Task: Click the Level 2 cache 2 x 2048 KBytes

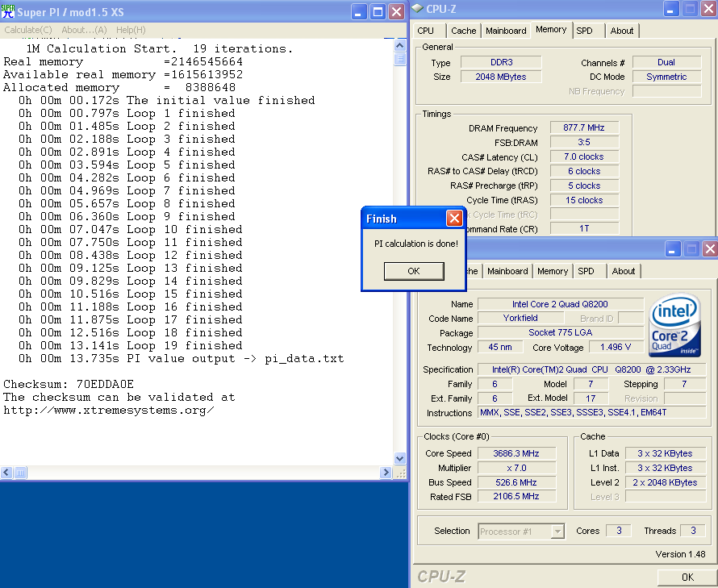Action: [665, 482]
